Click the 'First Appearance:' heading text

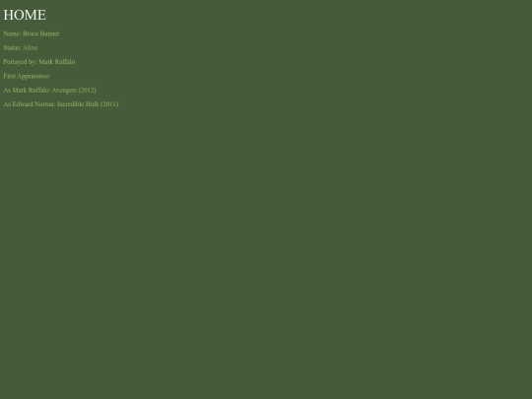[x=27, y=76]
